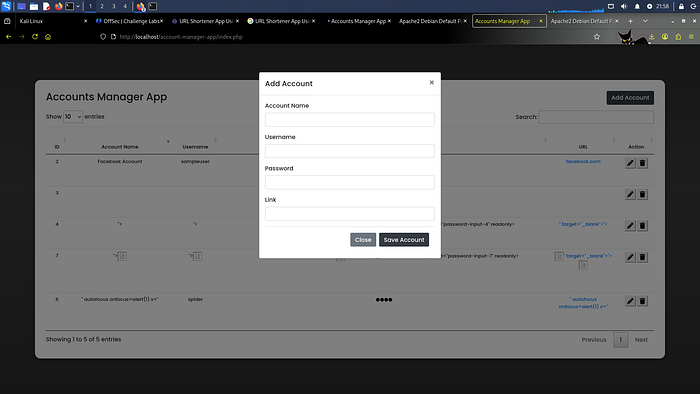Viewport: 700px width, 394px height.
Task: Click the 21:58 panel clock
Action: coord(662,6)
